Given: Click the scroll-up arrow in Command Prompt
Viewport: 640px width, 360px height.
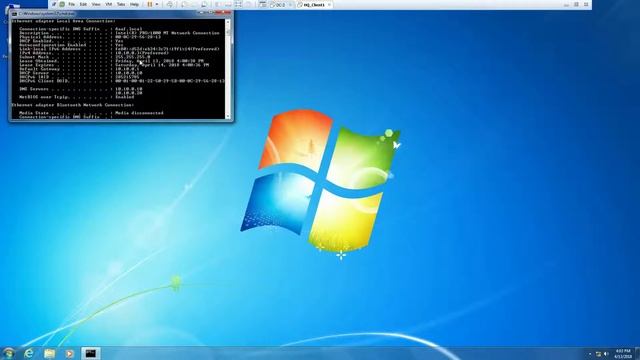Looking at the screenshot, I should coord(228,21).
